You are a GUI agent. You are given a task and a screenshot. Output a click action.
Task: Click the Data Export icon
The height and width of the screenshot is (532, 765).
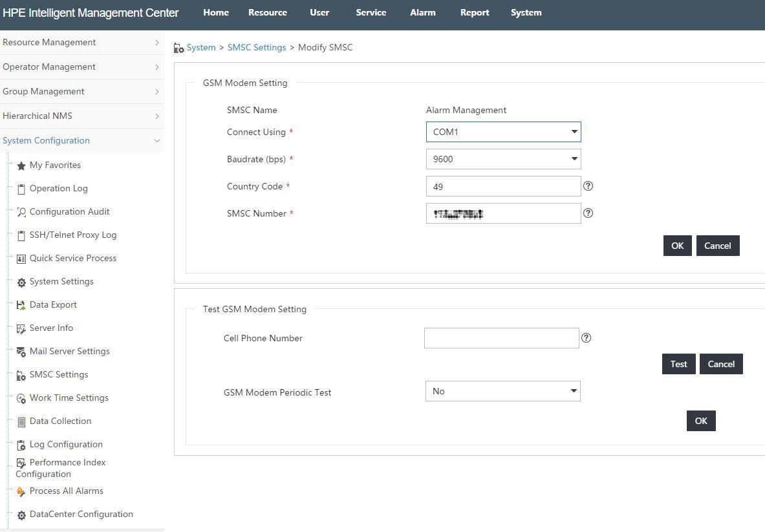click(21, 305)
